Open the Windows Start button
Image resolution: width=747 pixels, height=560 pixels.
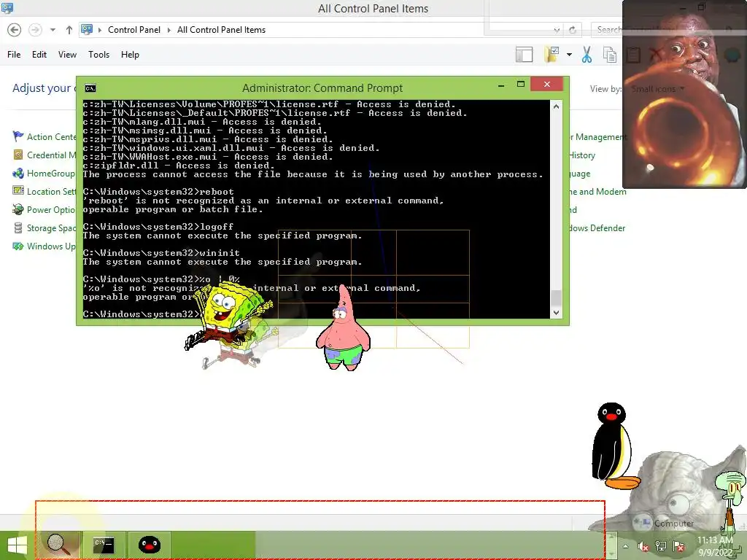coord(18,545)
